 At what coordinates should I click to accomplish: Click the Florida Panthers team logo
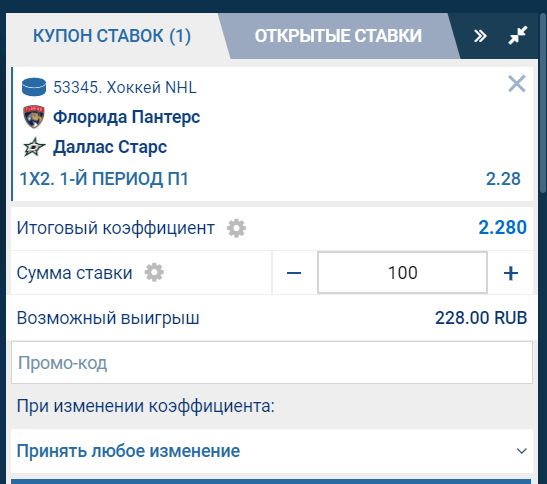tap(34, 117)
